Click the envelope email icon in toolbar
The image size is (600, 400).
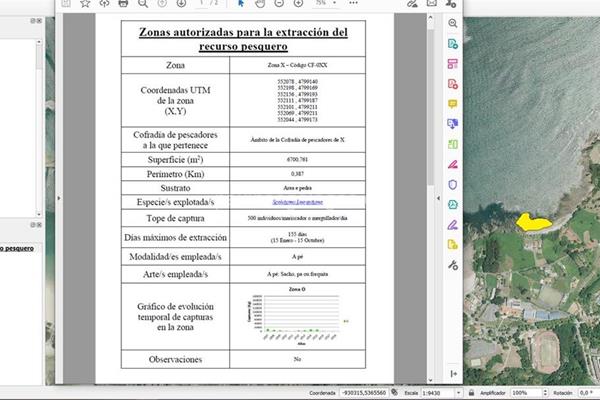(x=432, y=3)
